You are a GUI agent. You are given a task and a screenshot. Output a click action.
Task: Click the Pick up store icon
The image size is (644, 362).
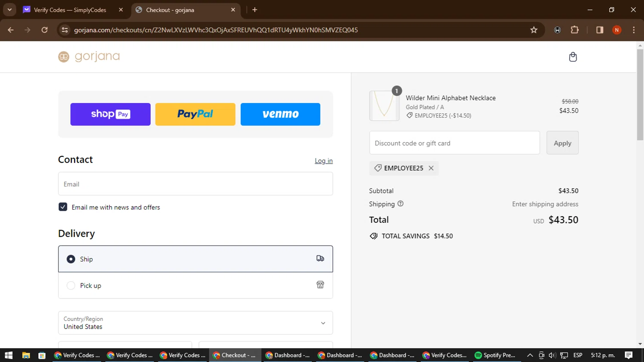tap(320, 285)
